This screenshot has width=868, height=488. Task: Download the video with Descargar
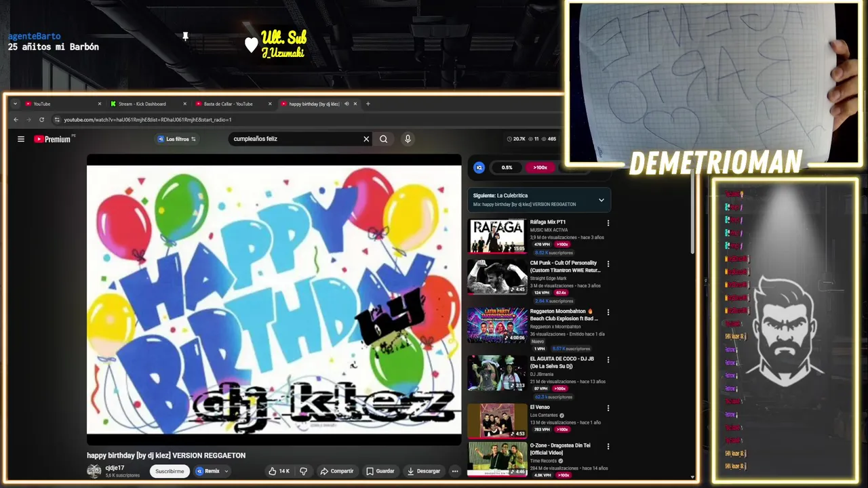(425, 471)
